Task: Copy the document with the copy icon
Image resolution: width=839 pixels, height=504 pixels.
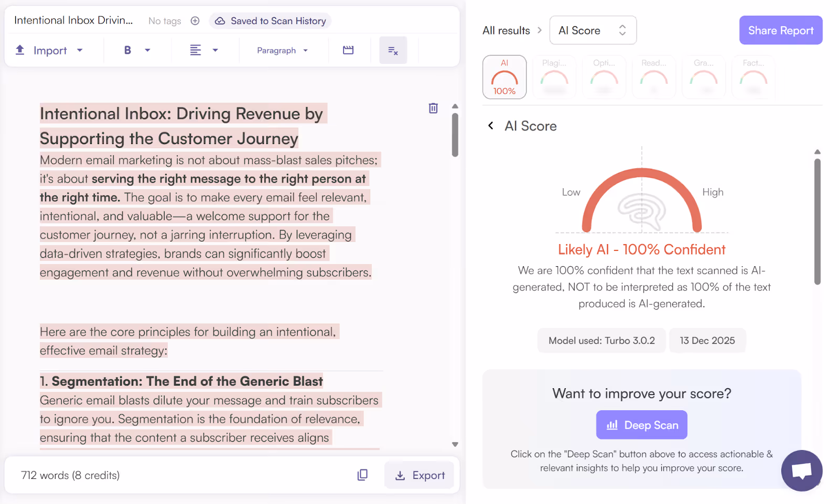Action: (362, 475)
